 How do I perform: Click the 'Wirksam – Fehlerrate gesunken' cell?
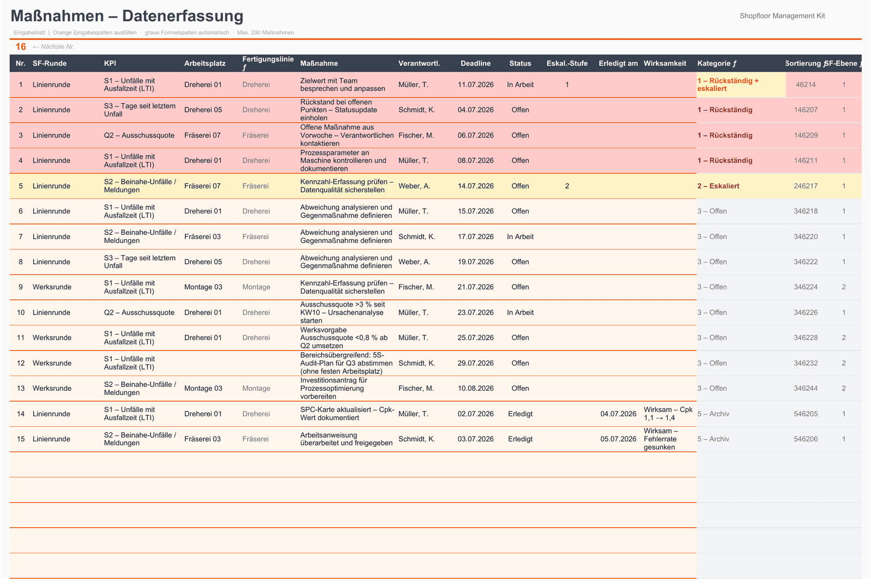[669, 439]
